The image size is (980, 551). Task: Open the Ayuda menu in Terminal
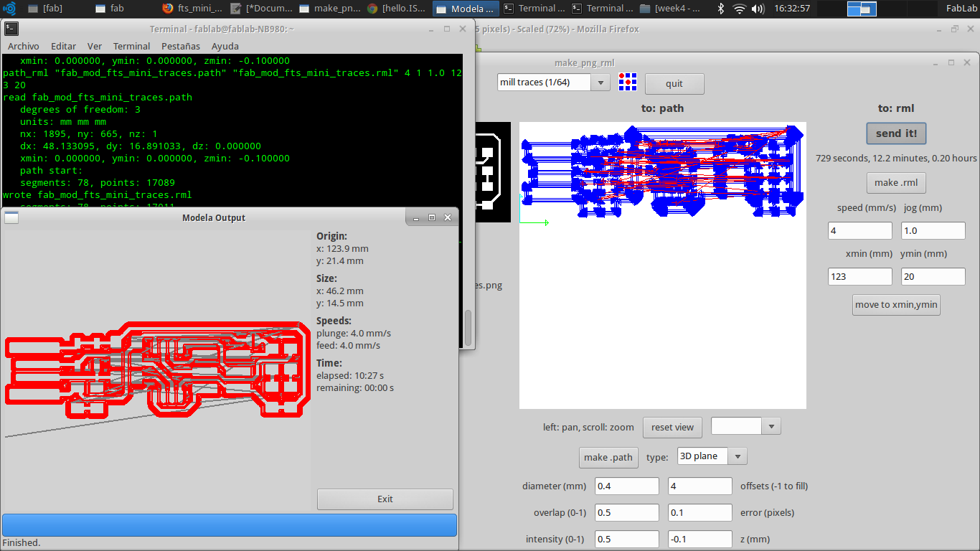tap(225, 46)
